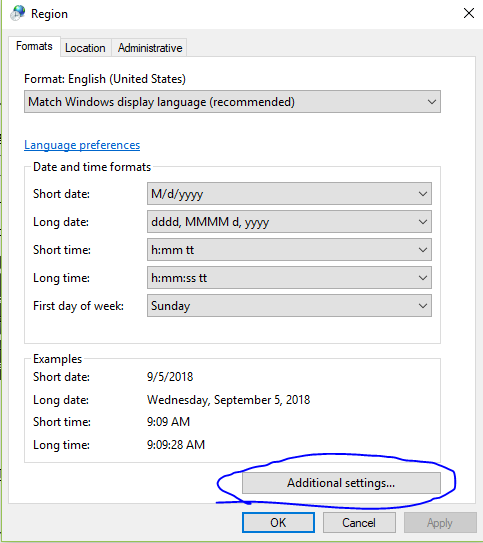Click the 9/5/2018 short date example
This screenshot has width=483, height=543.
170,377
